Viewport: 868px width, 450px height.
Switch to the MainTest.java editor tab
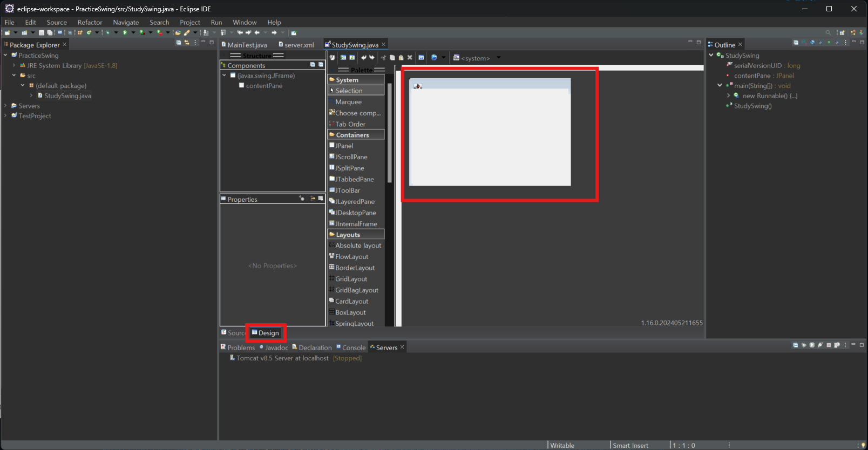(x=244, y=45)
